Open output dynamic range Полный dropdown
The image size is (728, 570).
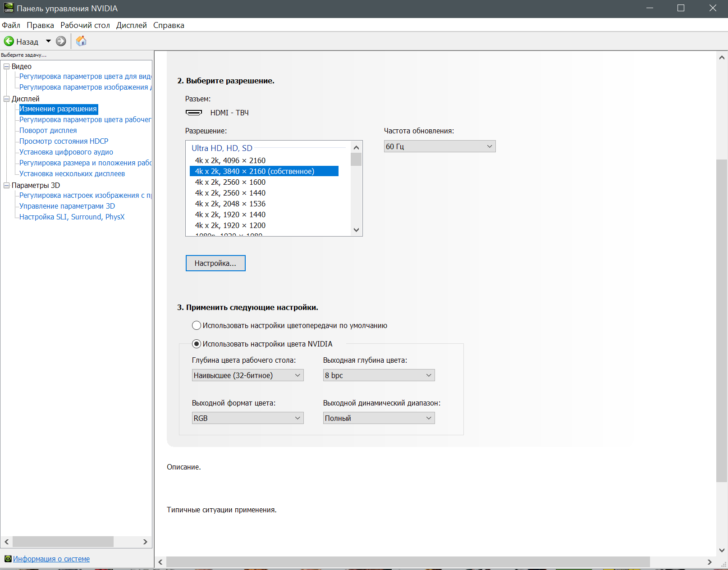pyautogui.click(x=379, y=418)
